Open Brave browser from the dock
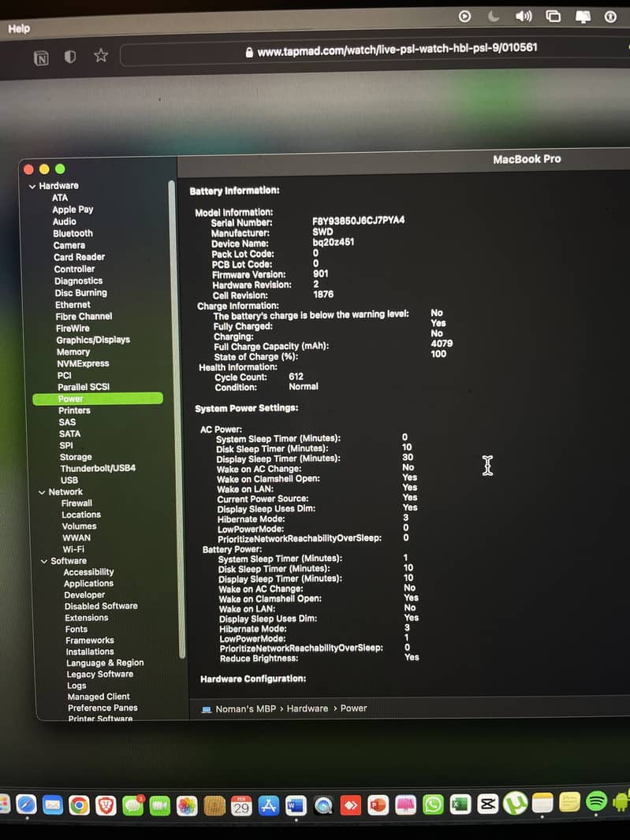The height and width of the screenshot is (840, 630). pos(106,805)
